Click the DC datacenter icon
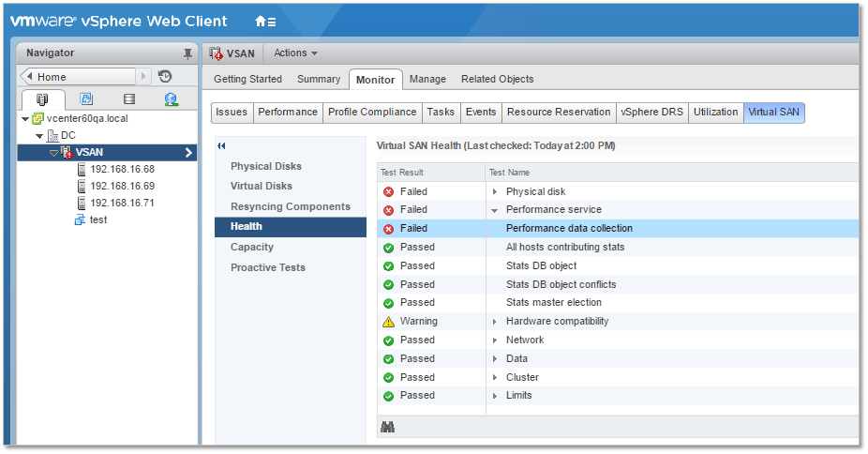 pyautogui.click(x=53, y=136)
